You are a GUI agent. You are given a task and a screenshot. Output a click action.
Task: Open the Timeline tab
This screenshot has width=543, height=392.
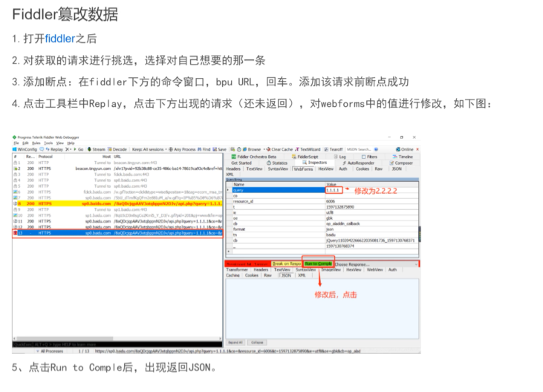403,157
